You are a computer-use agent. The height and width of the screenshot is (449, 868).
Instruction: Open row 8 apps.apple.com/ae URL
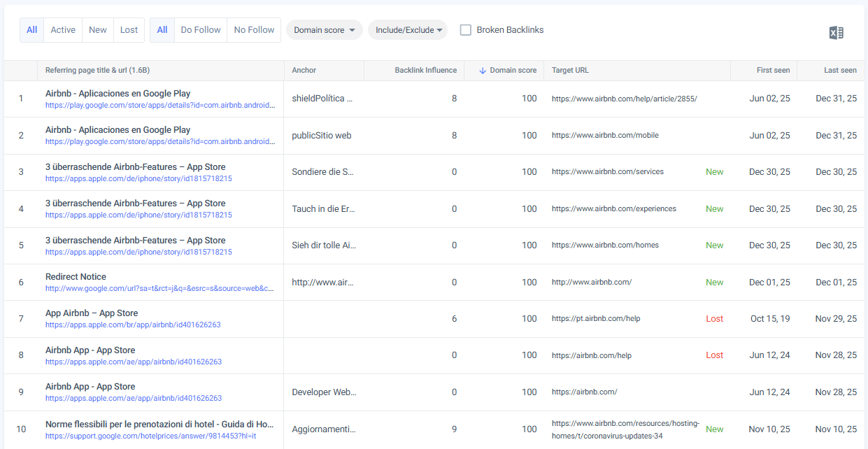(x=134, y=362)
